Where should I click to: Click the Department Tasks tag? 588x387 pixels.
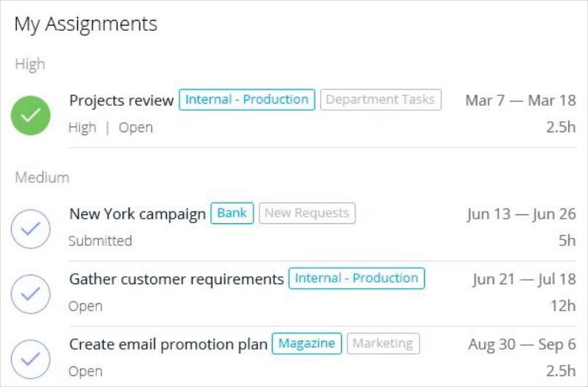pyautogui.click(x=381, y=100)
